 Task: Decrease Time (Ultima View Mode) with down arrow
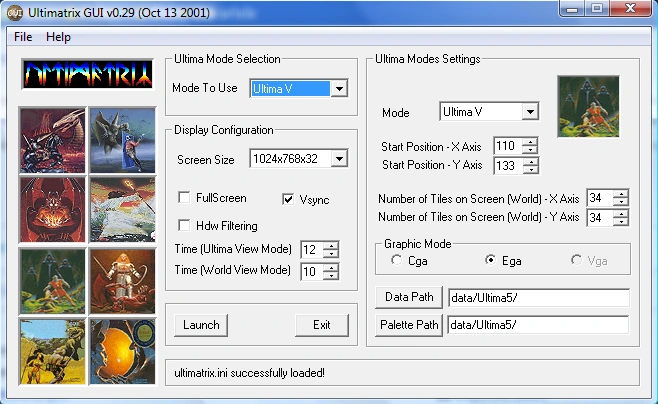(x=331, y=254)
